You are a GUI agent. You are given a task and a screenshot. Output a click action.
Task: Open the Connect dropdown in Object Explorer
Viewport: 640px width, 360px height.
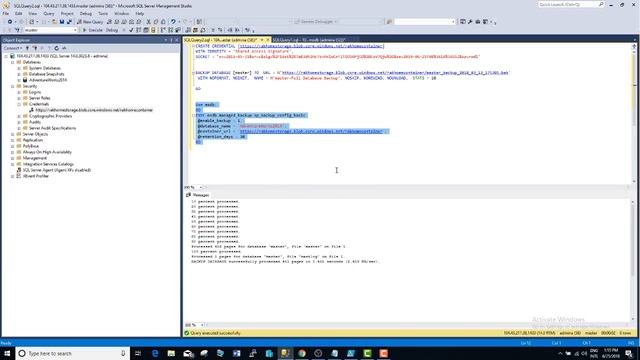13,48
